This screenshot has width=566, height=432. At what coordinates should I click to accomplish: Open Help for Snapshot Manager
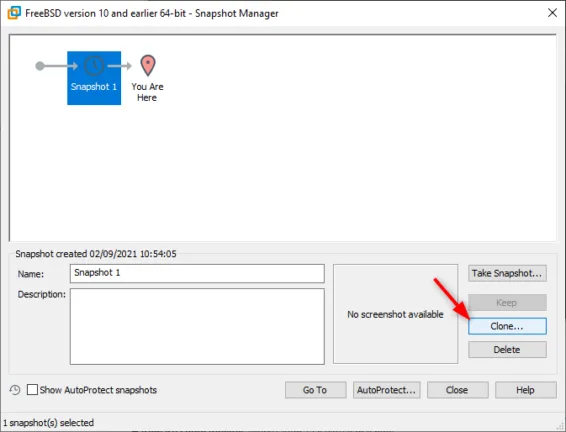pos(526,390)
